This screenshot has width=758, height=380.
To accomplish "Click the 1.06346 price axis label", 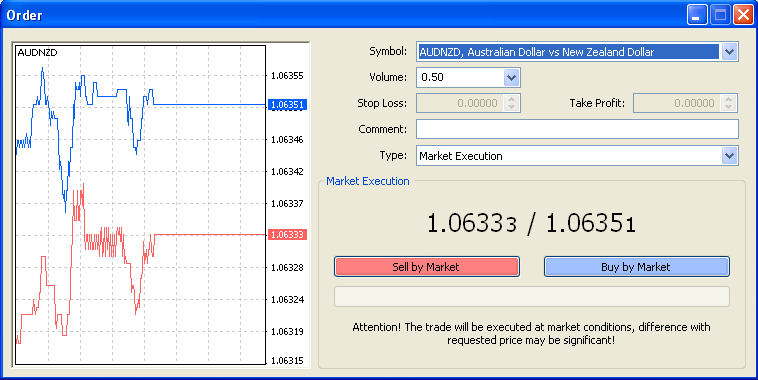I will 287,140.
